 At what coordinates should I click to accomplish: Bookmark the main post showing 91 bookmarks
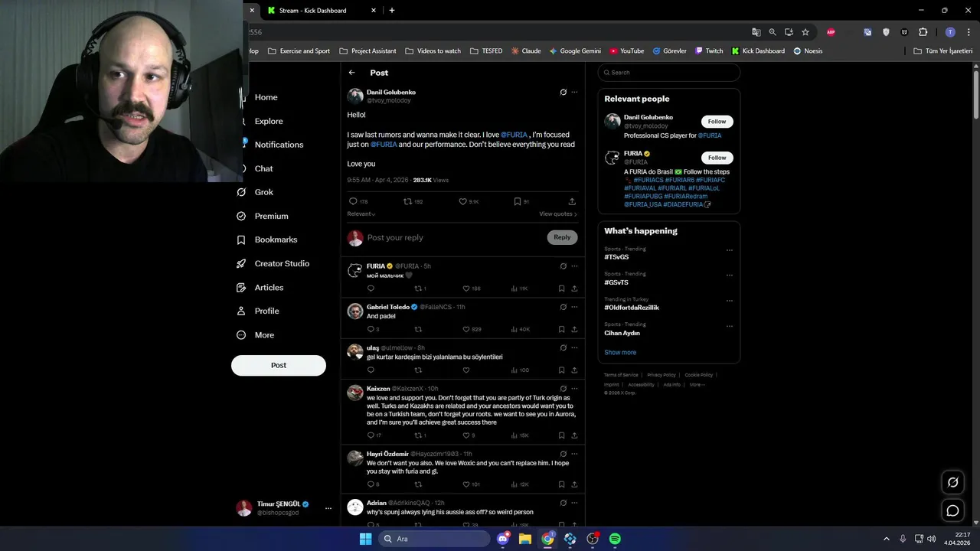click(x=518, y=201)
